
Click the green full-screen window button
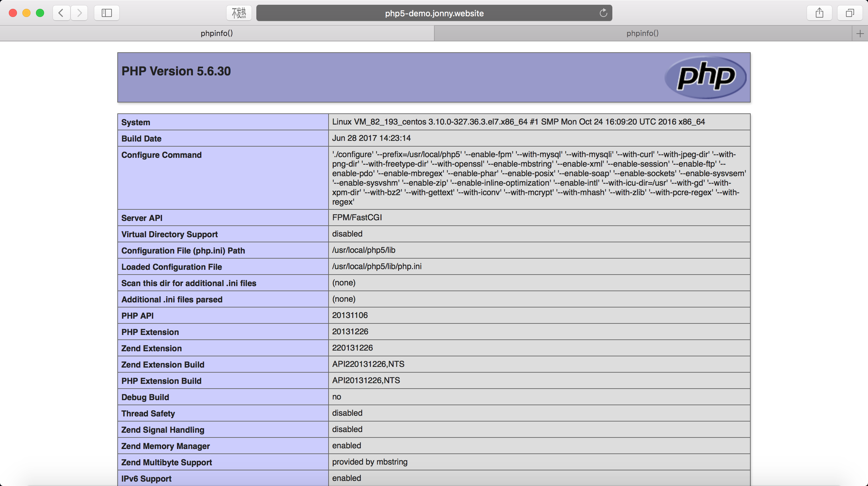[x=40, y=13]
